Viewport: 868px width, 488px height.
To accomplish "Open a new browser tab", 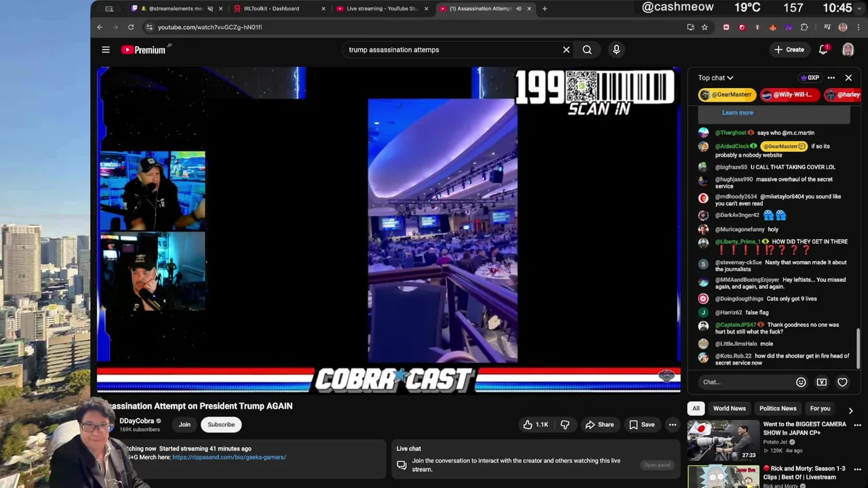I will pos(545,9).
